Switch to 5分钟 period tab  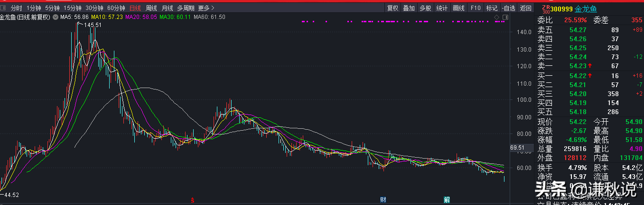[52, 8]
